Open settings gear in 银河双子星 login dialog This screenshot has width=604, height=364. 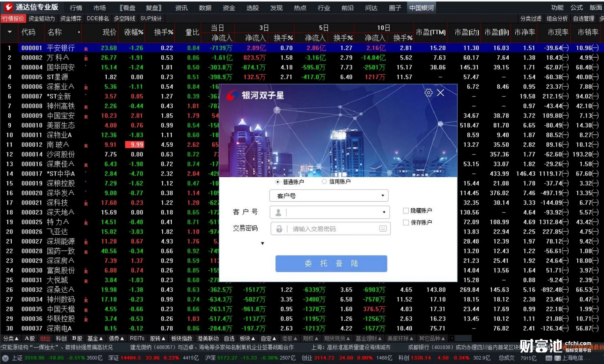pos(428,93)
